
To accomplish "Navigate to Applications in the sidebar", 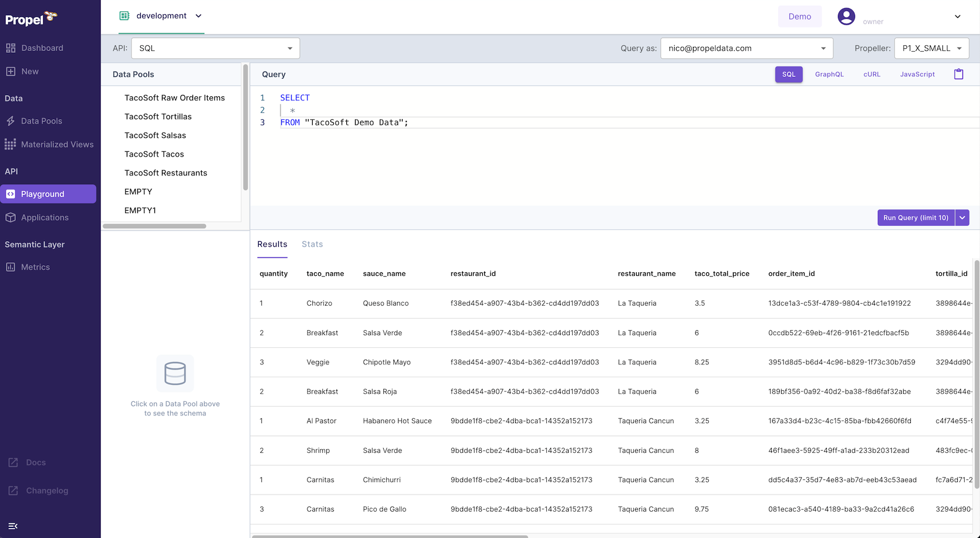I will [45, 217].
